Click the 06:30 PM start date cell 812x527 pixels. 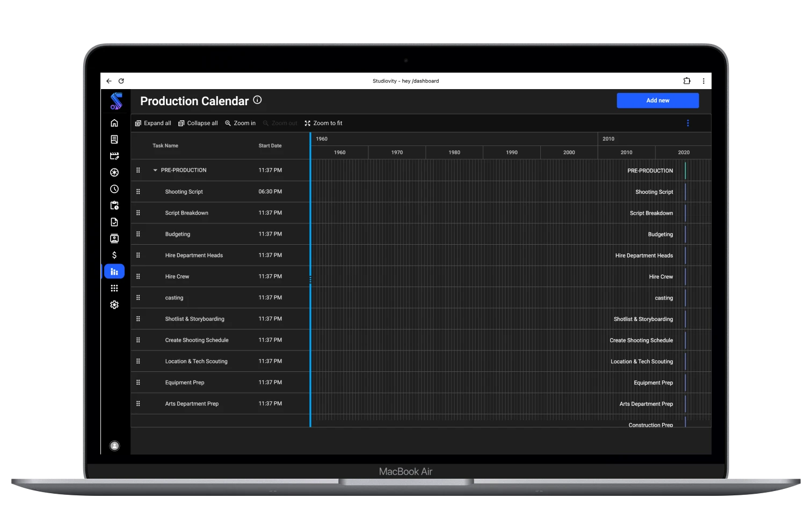point(270,192)
